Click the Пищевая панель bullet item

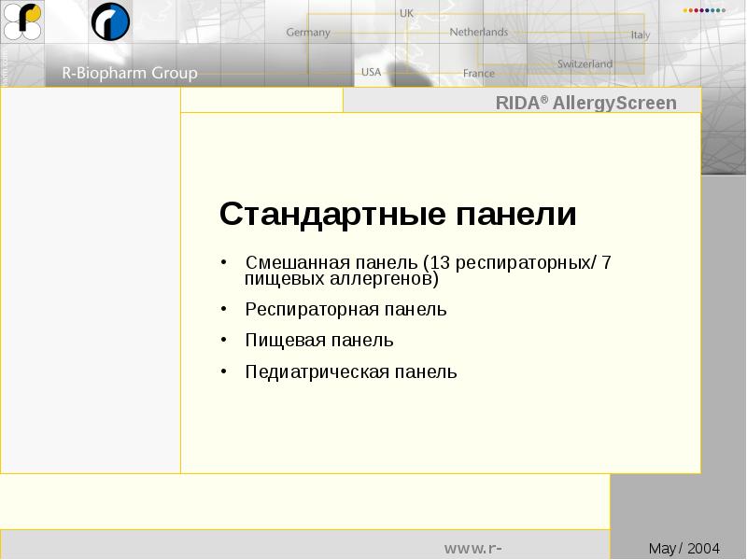318,340
